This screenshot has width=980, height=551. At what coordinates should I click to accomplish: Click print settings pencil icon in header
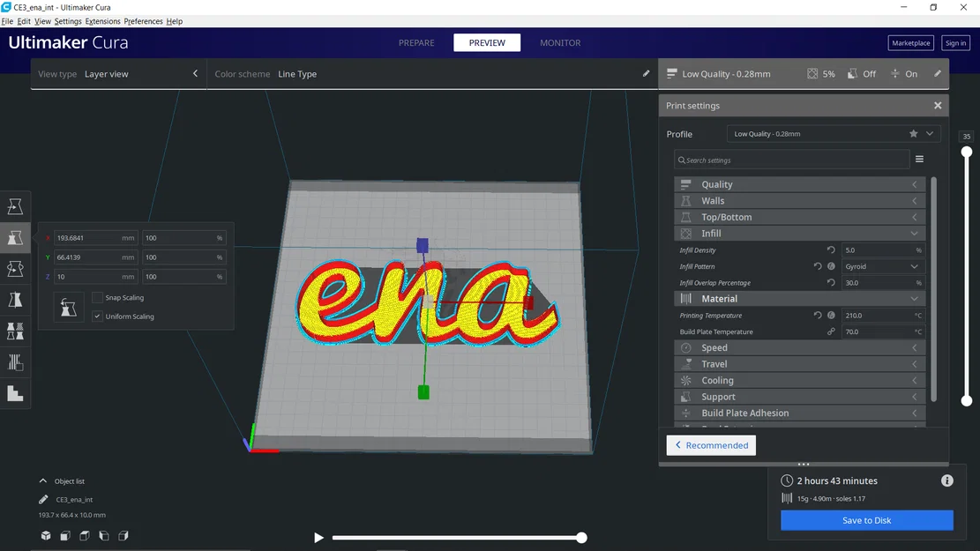[x=938, y=74]
